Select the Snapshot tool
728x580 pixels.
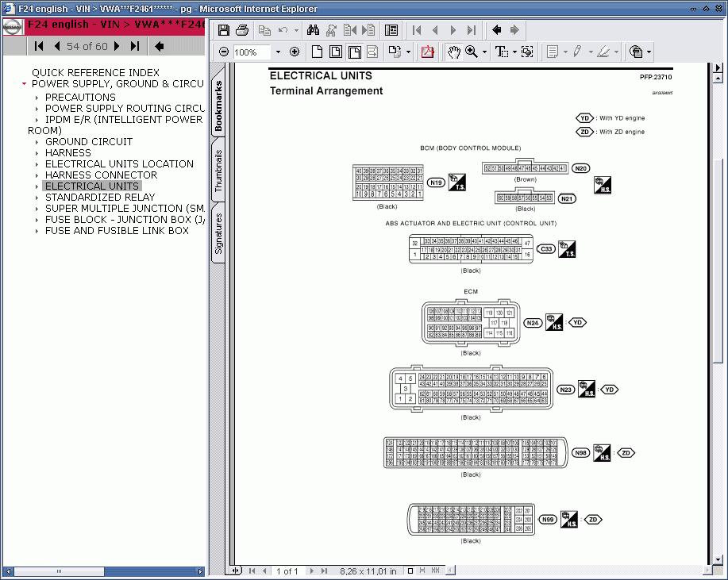[527, 52]
